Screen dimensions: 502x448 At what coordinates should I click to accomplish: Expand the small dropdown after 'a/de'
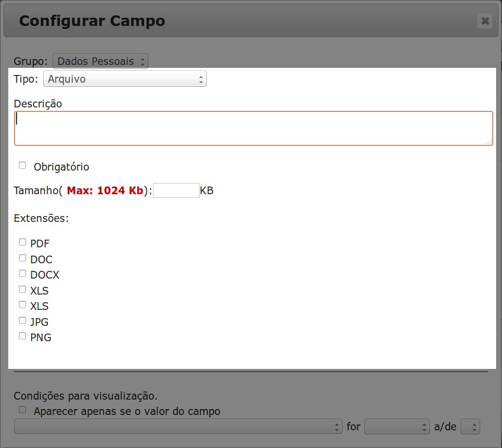pyautogui.click(x=471, y=427)
